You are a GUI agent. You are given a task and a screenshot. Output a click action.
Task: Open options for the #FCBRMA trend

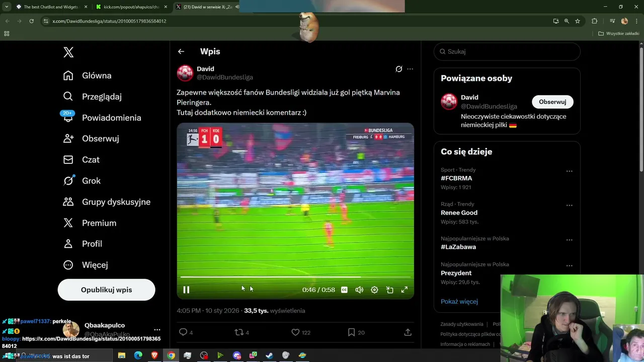coord(569,171)
